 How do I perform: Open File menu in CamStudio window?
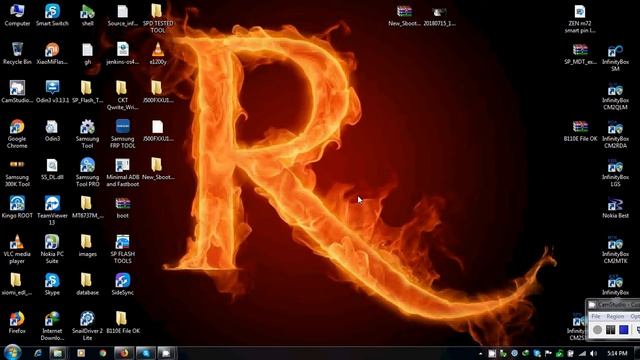(596, 316)
